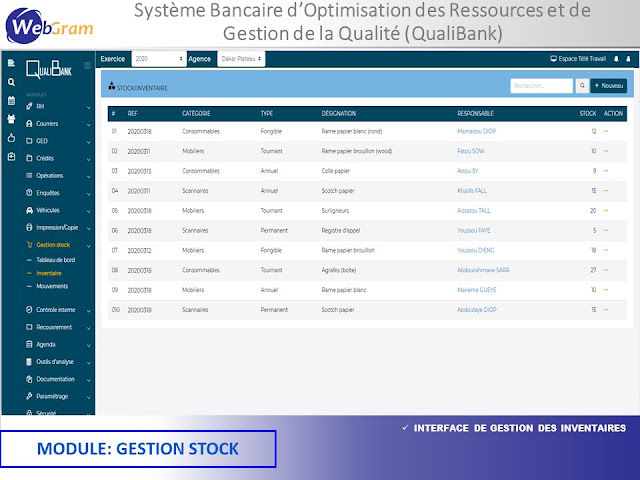The height and width of the screenshot is (480, 640).
Task: Open the Espace Télé Travail link
Action: (x=578, y=59)
